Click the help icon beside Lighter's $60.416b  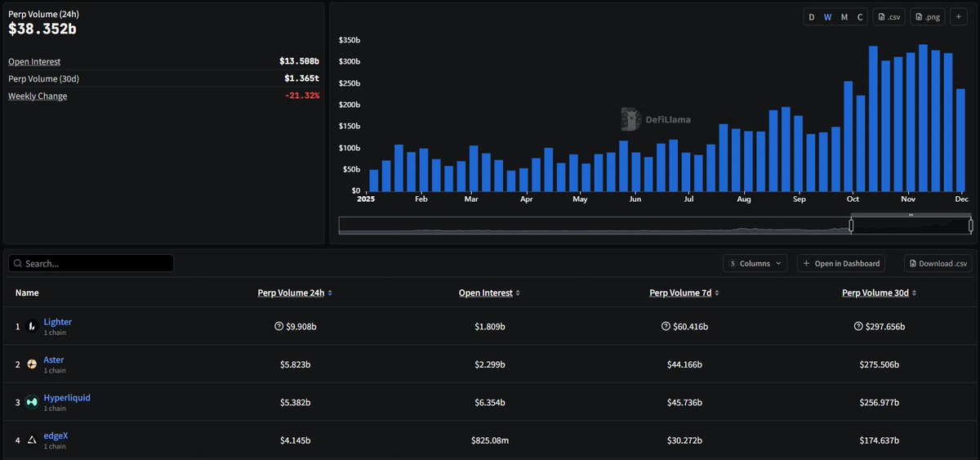click(x=666, y=326)
